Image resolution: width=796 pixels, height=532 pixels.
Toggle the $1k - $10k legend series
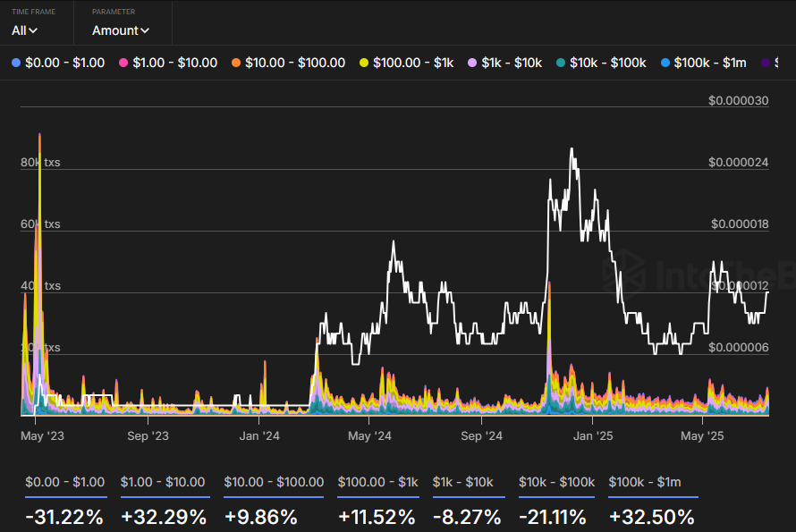pyautogui.click(x=505, y=63)
